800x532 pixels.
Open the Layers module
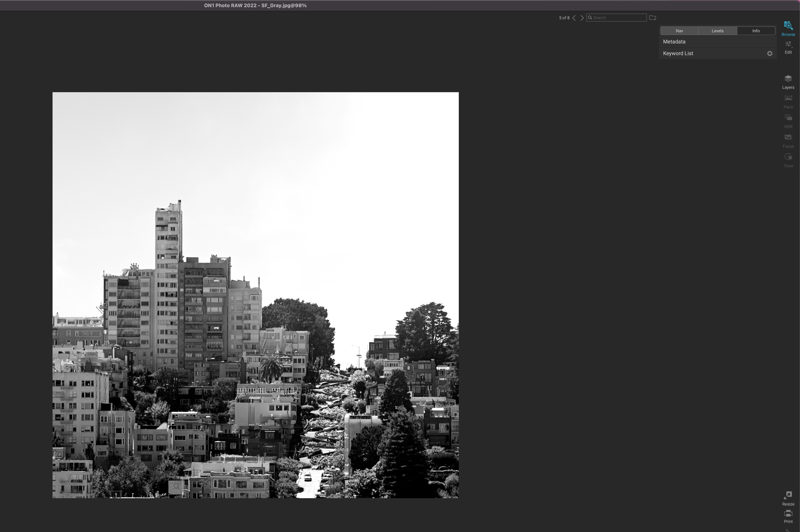click(x=788, y=82)
